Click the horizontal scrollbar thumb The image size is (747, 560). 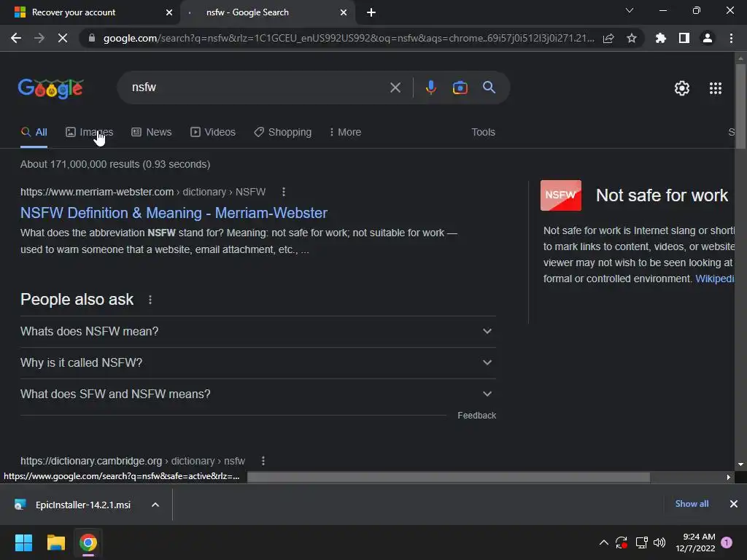pyautogui.click(x=449, y=477)
